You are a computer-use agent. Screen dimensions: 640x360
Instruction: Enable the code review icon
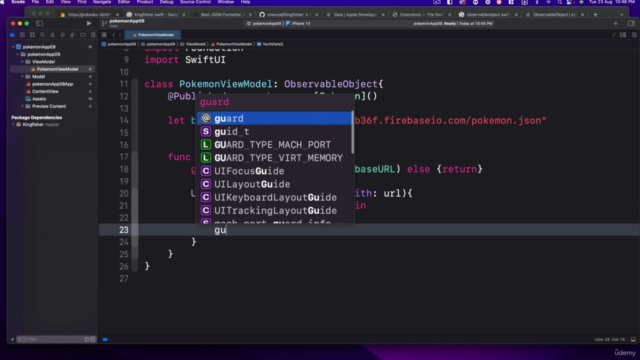point(613,35)
